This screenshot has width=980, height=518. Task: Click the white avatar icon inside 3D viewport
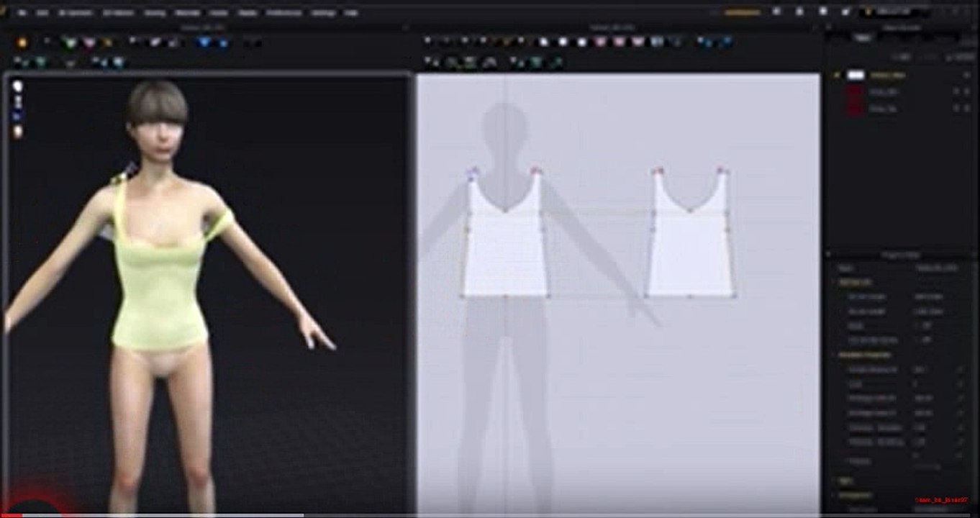pyautogui.click(x=17, y=86)
